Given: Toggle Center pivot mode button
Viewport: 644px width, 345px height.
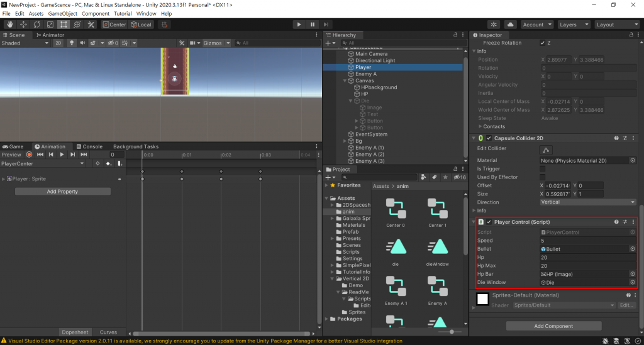Looking at the screenshot, I should click(x=114, y=25).
